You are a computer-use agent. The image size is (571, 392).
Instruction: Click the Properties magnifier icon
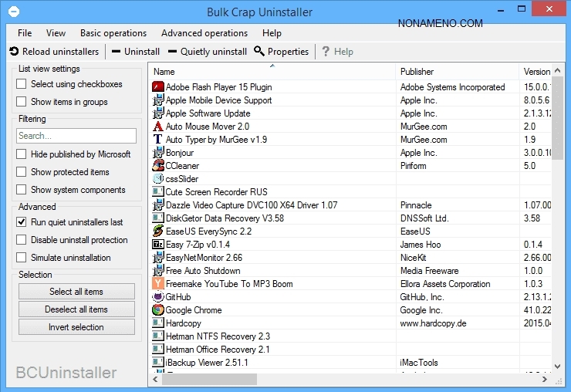259,52
